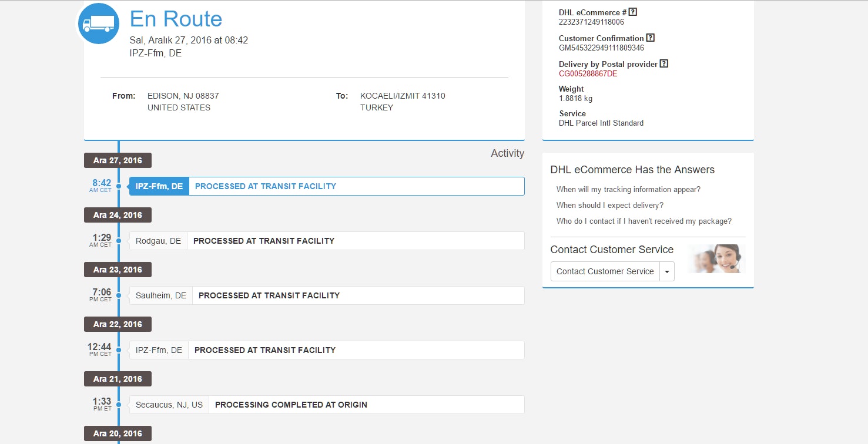Image resolution: width=868 pixels, height=444 pixels.
Task: Click help icon next to Customer Confirmation
Action: coord(650,38)
